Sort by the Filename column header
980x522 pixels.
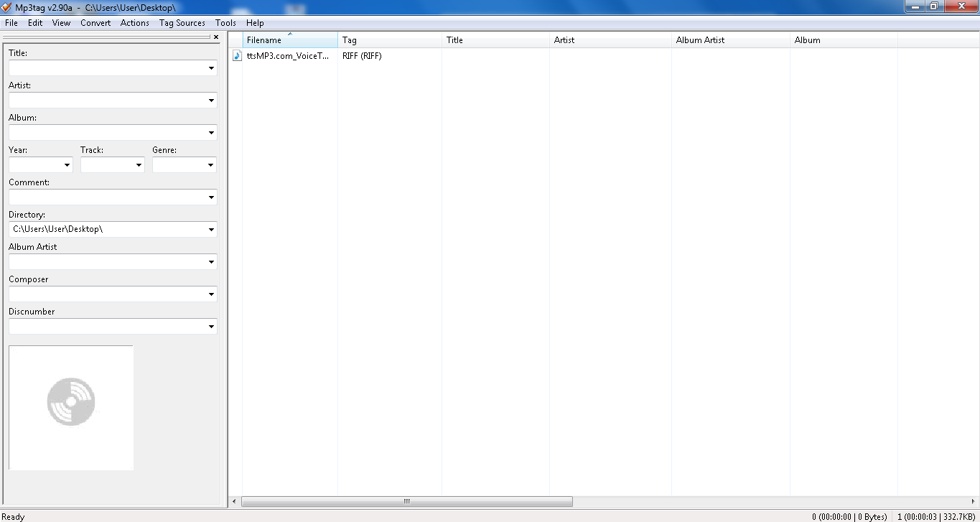coord(290,40)
